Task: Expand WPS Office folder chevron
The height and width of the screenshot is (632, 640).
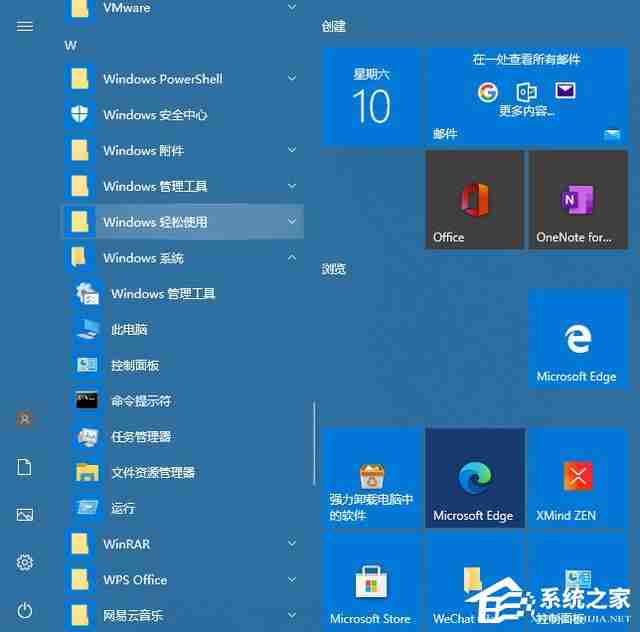Action: point(292,579)
